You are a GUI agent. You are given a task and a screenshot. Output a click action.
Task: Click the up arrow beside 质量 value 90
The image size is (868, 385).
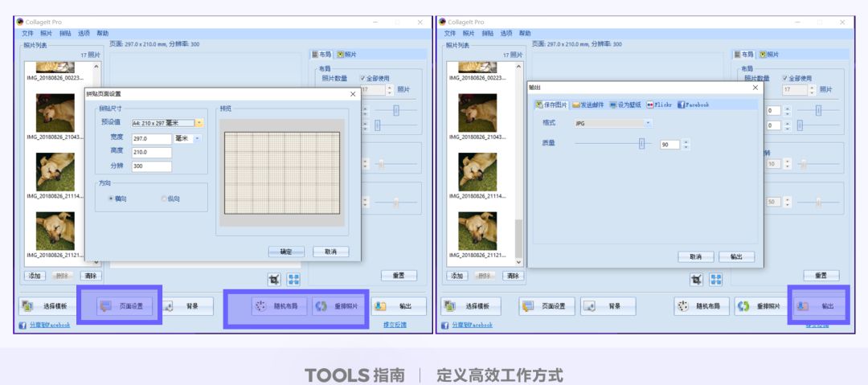click(x=686, y=141)
